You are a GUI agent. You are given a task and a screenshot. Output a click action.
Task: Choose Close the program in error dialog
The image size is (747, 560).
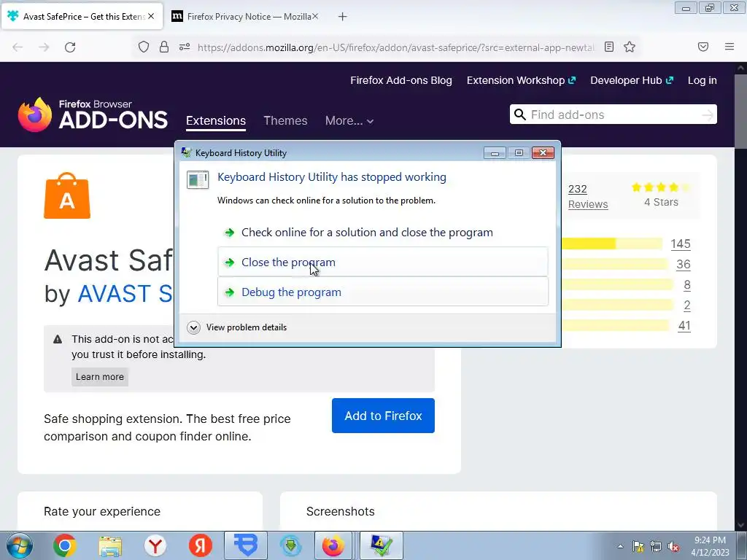coord(383,262)
